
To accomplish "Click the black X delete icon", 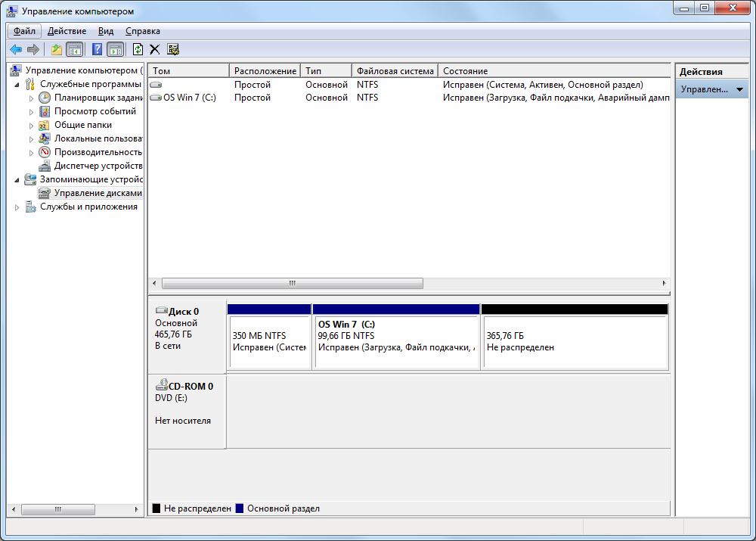I will coord(155,50).
